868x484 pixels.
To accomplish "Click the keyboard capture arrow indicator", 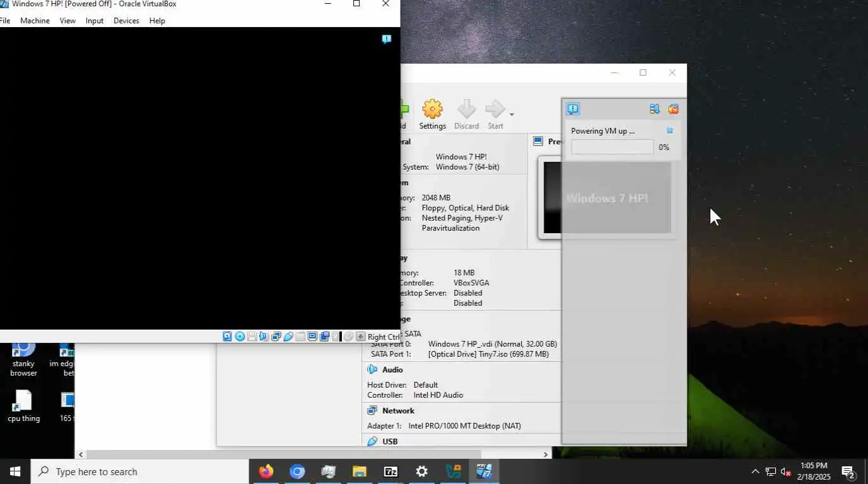I will (x=361, y=337).
